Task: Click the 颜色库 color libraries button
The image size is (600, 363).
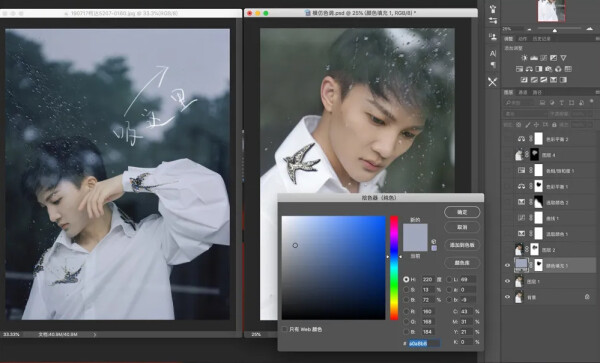Action: tap(462, 263)
